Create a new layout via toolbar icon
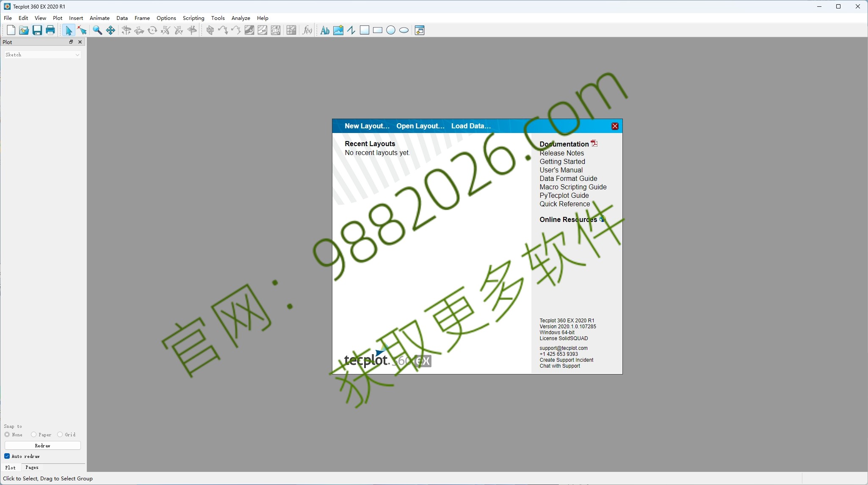Screen dimensions: 868x485 [11, 30]
